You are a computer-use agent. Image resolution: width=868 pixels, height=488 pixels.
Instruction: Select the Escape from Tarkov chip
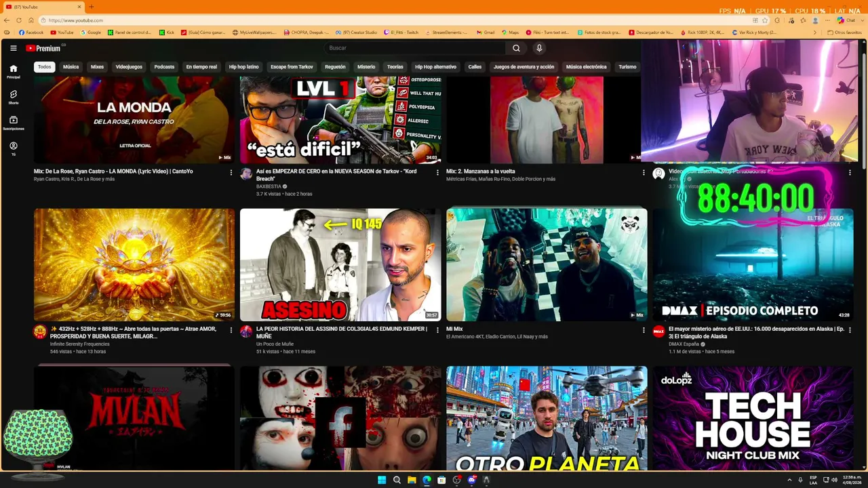[292, 67]
